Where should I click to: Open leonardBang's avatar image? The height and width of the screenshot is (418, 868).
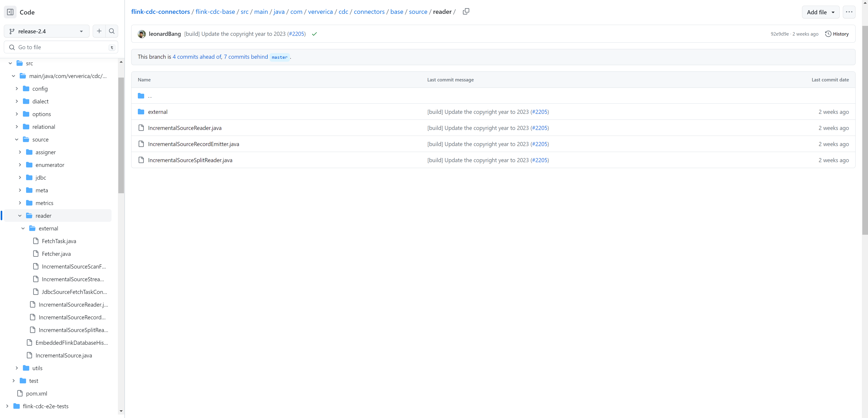pos(142,34)
